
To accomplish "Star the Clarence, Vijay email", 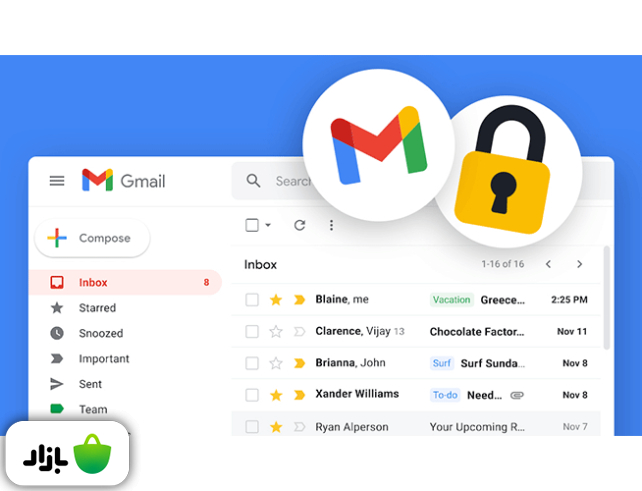I will 276,331.
